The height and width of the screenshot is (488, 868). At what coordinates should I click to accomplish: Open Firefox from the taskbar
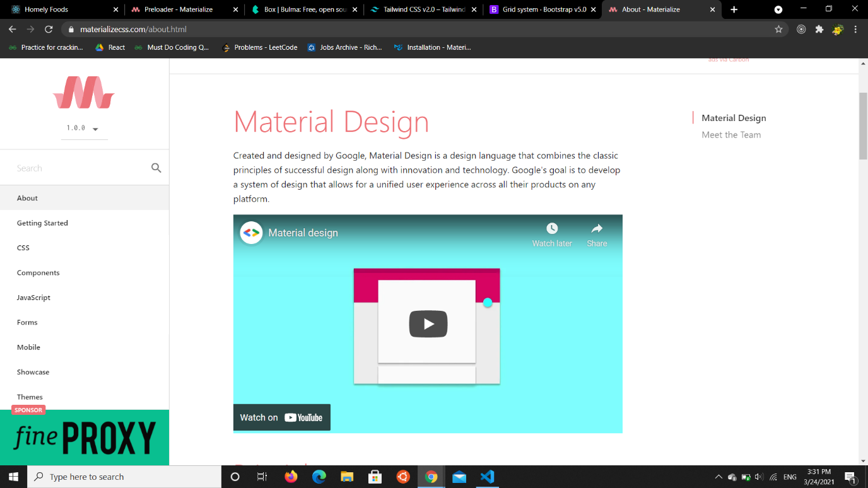click(291, 477)
